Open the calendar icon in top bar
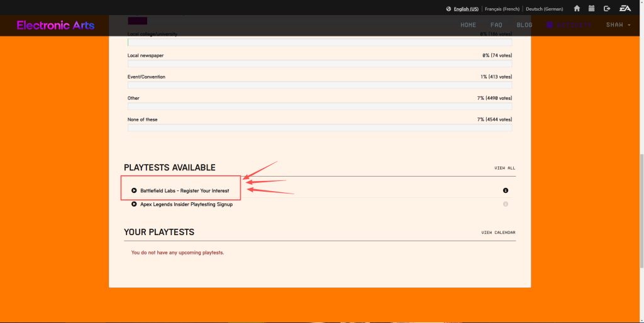This screenshot has height=323, width=644. tap(591, 9)
